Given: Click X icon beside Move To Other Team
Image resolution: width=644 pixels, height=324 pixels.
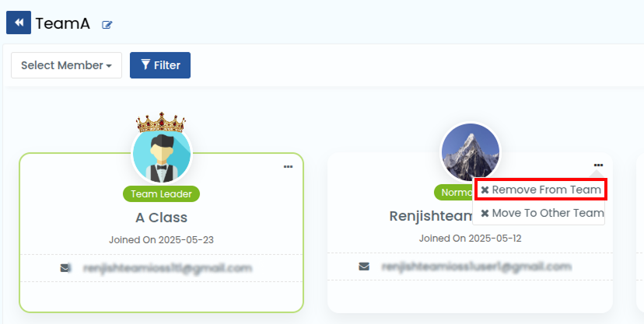Looking at the screenshot, I should [485, 213].
